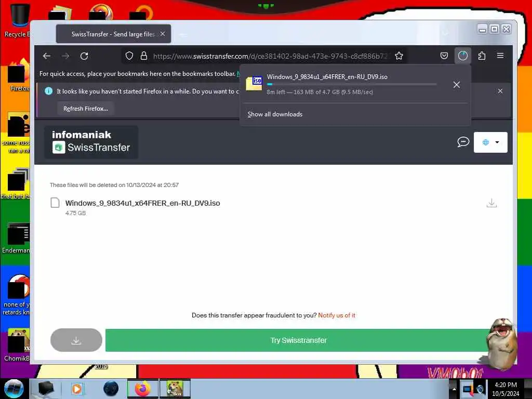Close the SwissTransfer tab
This screenshot has width=532, height=399.
pos(163,34)
